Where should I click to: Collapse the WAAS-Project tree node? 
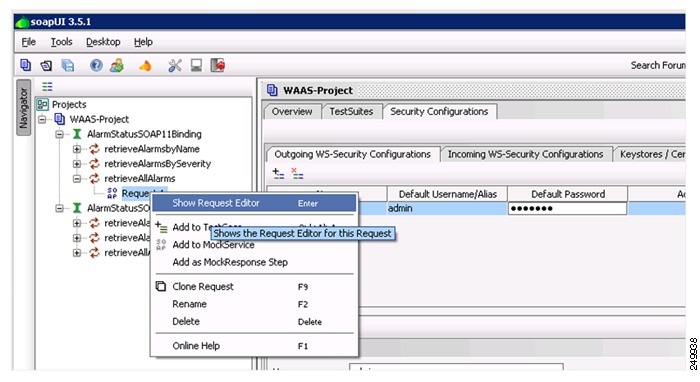42,119
